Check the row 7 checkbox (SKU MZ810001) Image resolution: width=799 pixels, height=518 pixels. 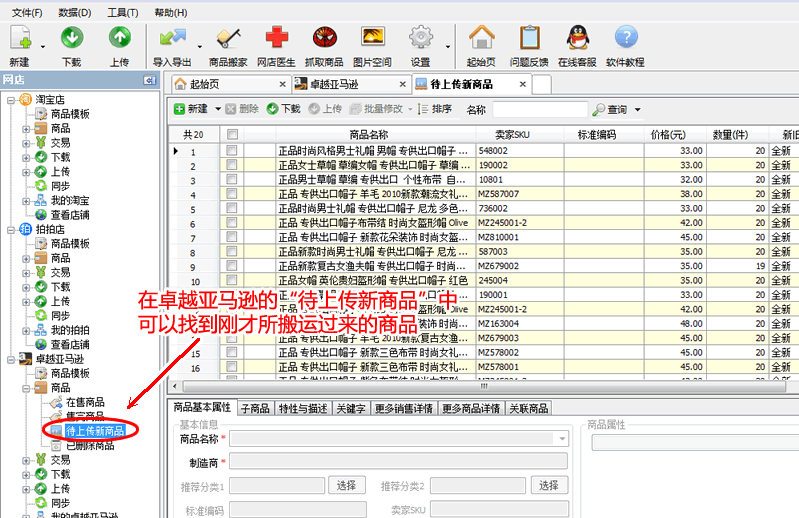232,237
